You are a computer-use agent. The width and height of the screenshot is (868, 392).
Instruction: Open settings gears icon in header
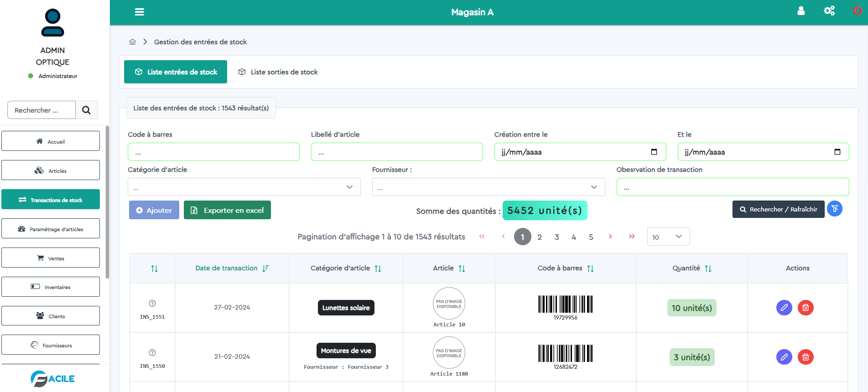[x=829, y=11]
